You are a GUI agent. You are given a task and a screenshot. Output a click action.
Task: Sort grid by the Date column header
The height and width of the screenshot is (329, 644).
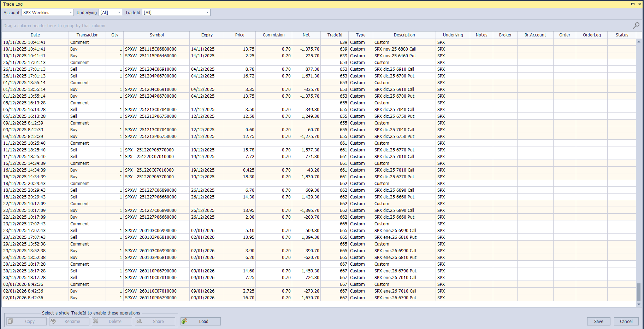35,35
